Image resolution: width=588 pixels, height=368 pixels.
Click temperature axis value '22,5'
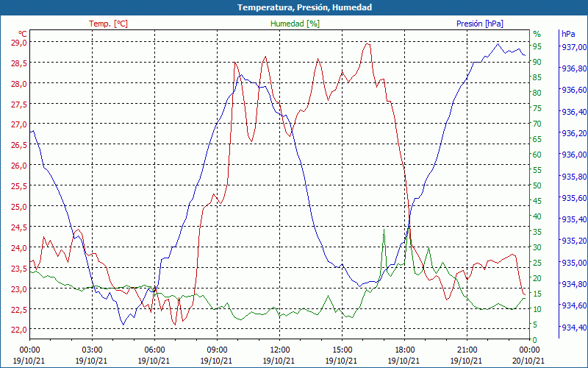tap(19, 309)
